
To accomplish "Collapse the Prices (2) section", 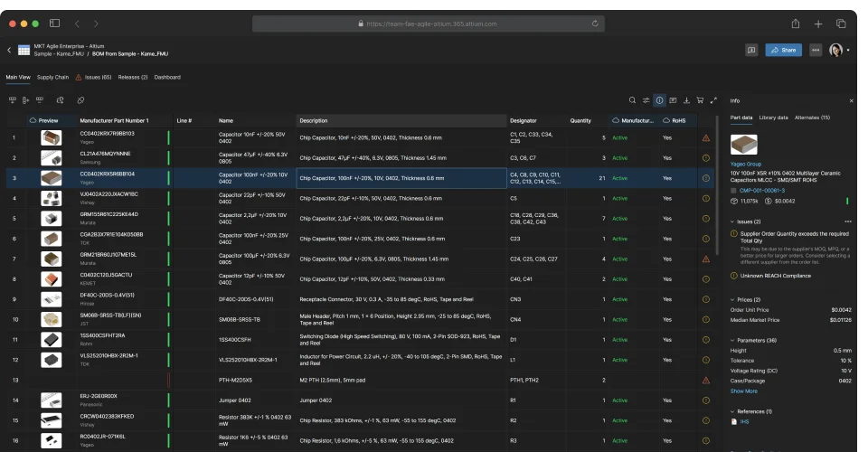I will pos(732,299).
